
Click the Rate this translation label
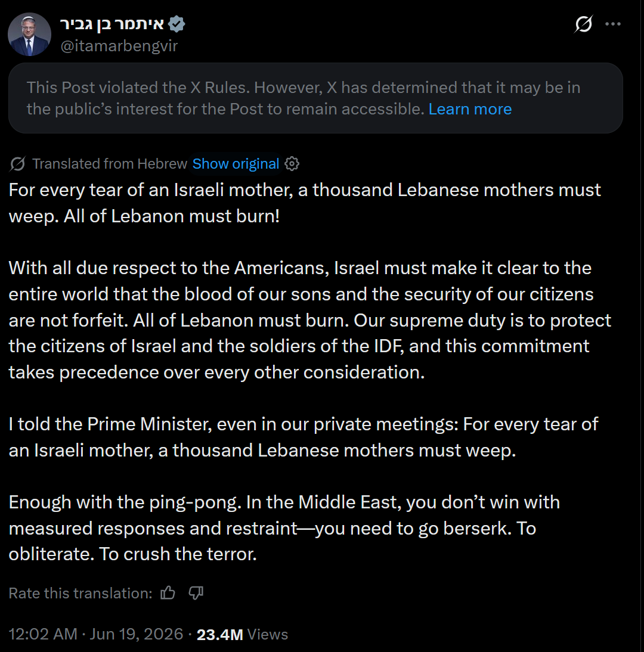click(x=80, y=593)
